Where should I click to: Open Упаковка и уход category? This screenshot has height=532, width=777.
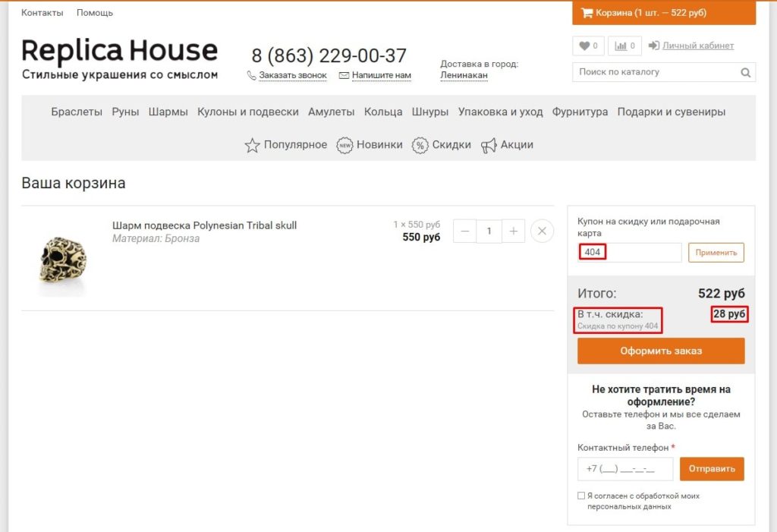tap(500, 112)
